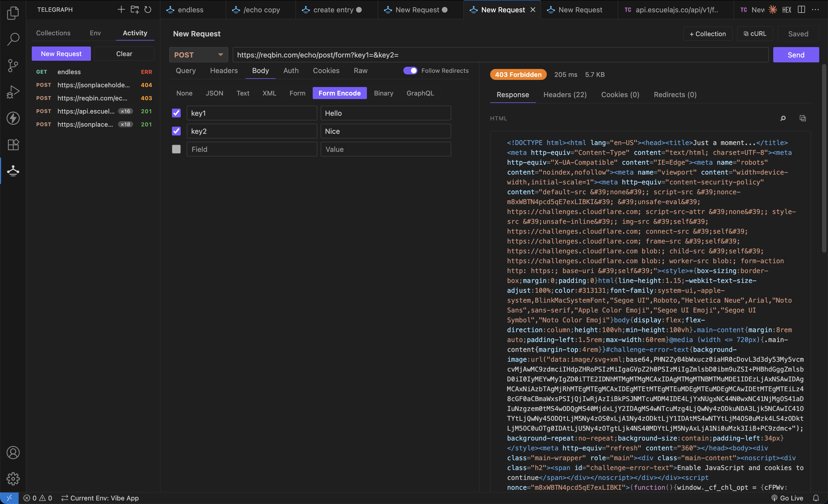
Task: Select the None body type
Action: 184,93
